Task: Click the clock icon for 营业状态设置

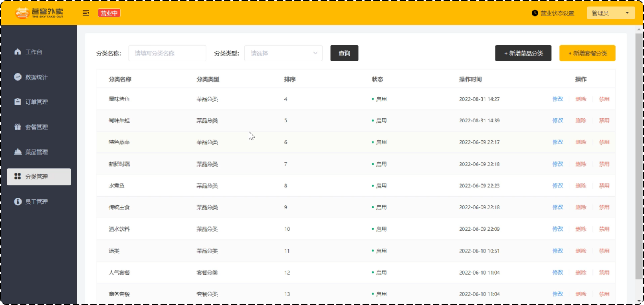Action: 535,13
